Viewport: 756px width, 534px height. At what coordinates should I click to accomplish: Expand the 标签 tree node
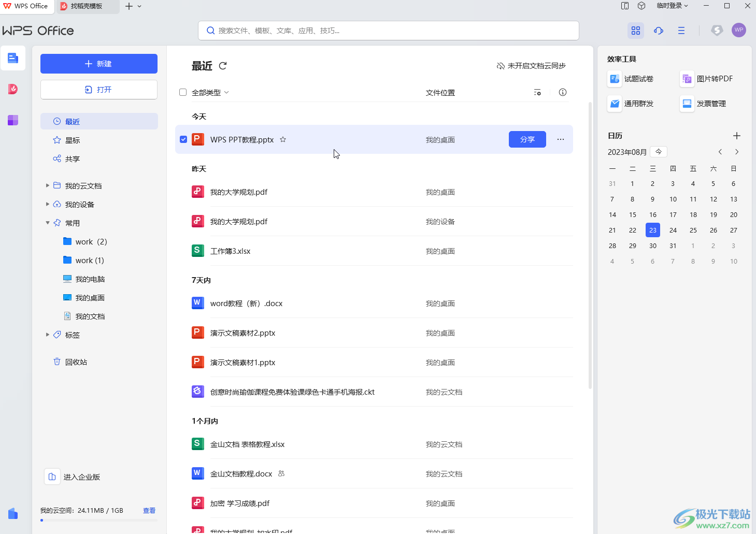click(x=48, y=335)
